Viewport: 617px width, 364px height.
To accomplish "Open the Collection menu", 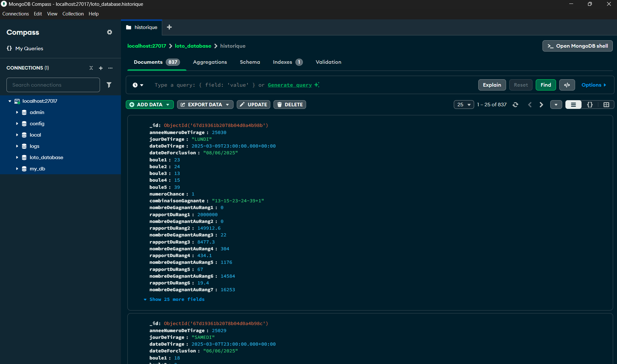I will coord(73,14).
